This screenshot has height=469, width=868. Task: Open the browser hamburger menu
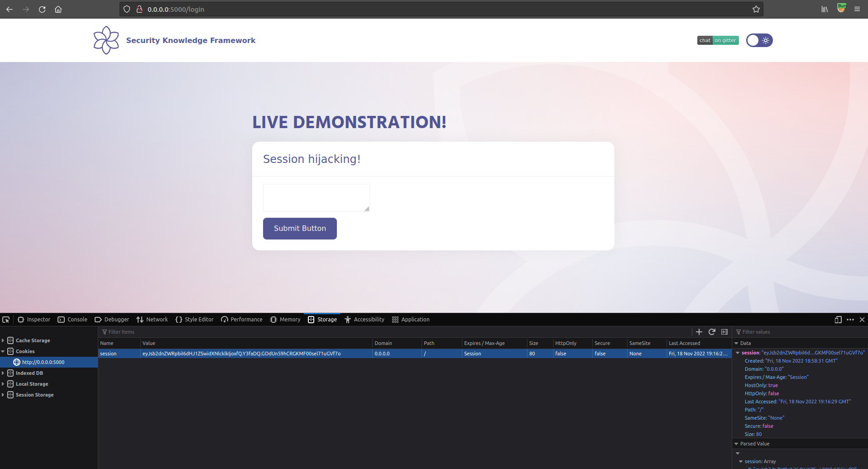point(857,9)
